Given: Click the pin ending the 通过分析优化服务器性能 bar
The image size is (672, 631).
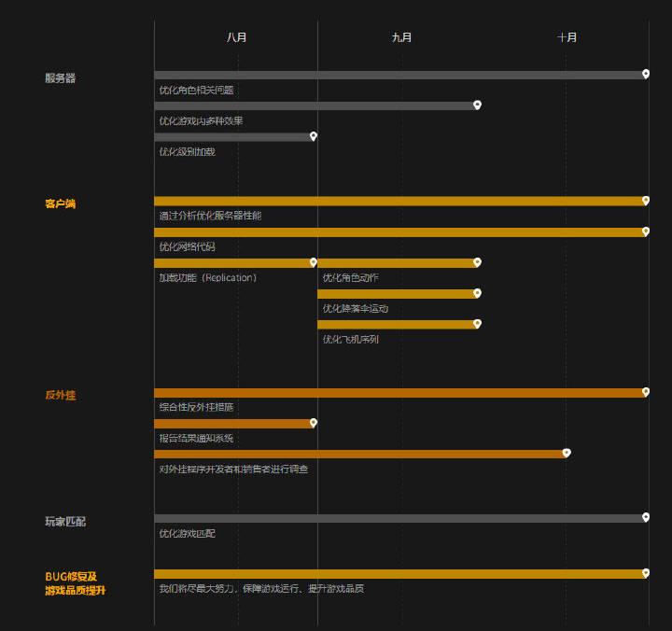Looking at the screenshot, I should (646, 201).
